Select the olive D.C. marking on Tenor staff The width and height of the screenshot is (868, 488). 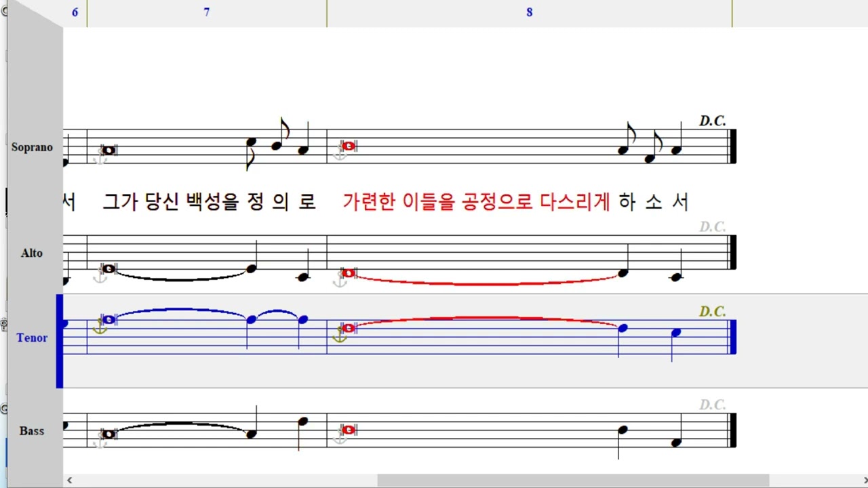[713, 311]
